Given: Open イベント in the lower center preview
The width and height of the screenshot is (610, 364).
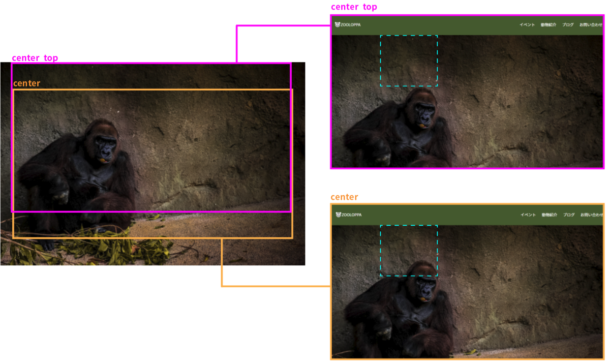Looking at the screenshot, I should point(528,215).
